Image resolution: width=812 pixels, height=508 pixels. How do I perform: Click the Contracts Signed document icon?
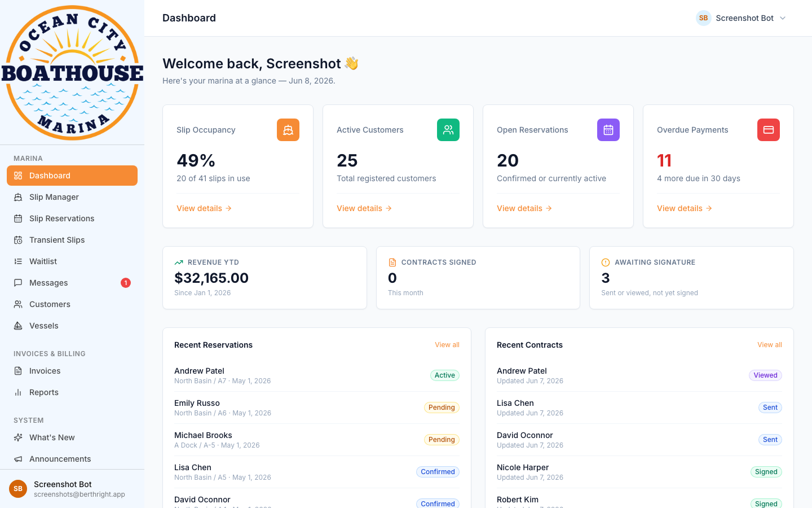pyautogui.click(x=392, y=262)
